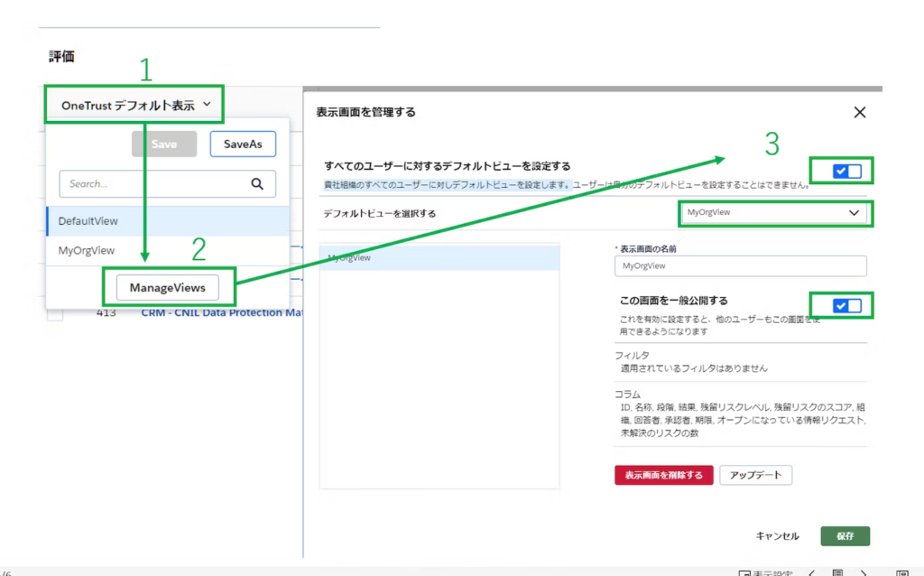
Task: Click the SaveAs button
Action: [243, 144]
